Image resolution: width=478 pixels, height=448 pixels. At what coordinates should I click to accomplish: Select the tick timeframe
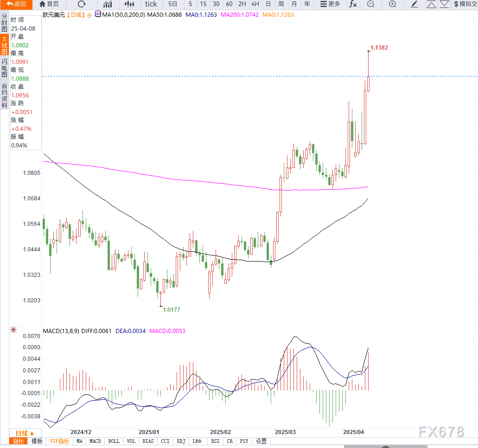(151, 4)
